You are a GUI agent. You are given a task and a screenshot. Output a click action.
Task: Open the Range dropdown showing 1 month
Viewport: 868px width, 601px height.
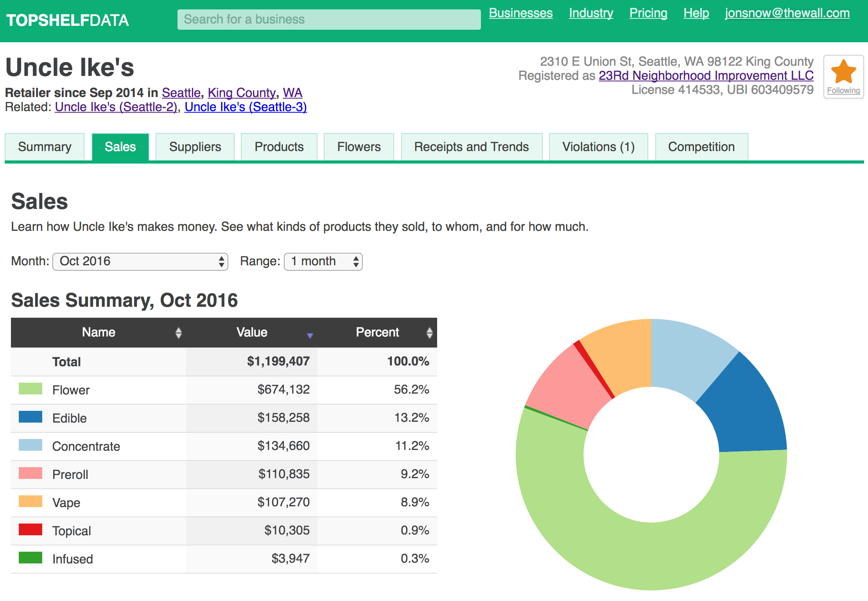[323, 261]
